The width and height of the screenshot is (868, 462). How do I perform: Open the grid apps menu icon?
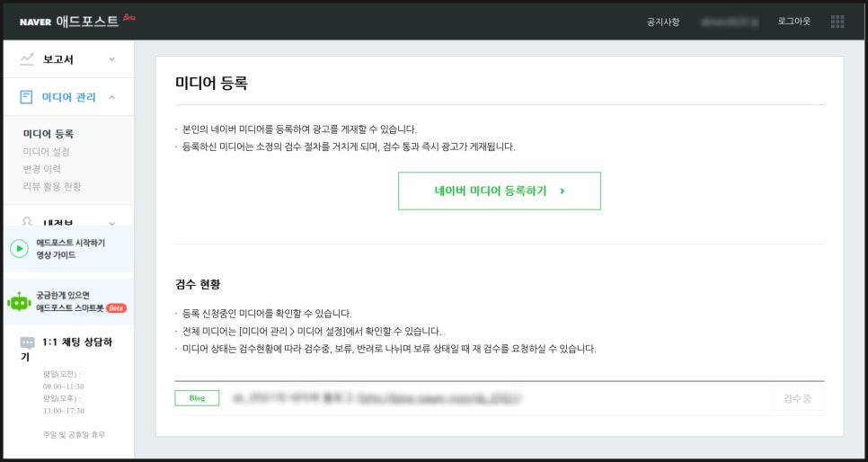837,22
